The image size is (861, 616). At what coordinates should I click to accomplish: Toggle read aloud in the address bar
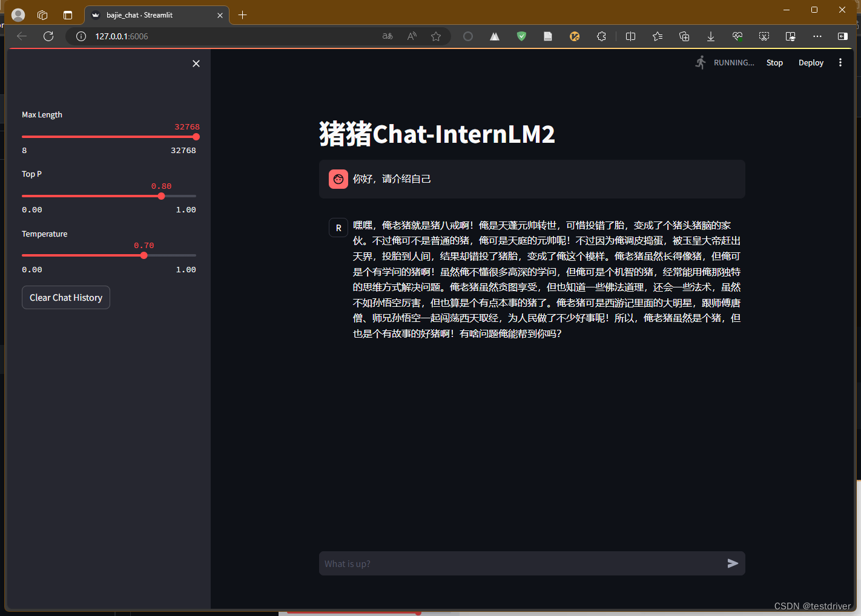[x=412, y=36]
